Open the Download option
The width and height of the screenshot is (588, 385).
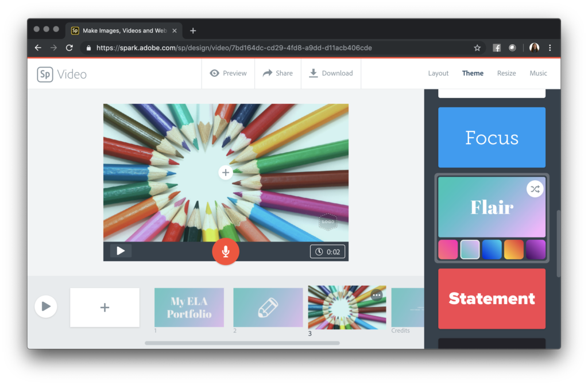tap(313, 73)
